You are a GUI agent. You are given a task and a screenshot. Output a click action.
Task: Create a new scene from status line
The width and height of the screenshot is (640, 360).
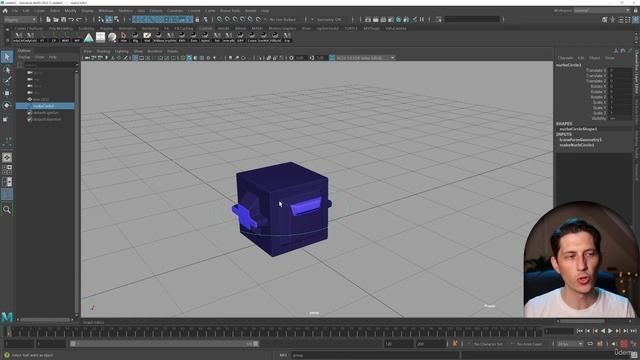48,19
